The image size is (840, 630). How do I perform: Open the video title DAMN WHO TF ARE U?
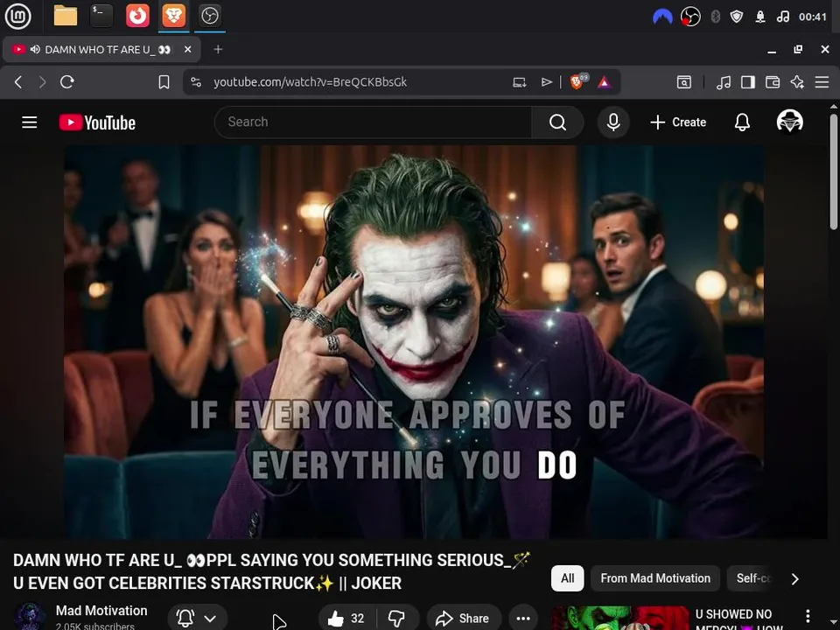click(270, 571)
